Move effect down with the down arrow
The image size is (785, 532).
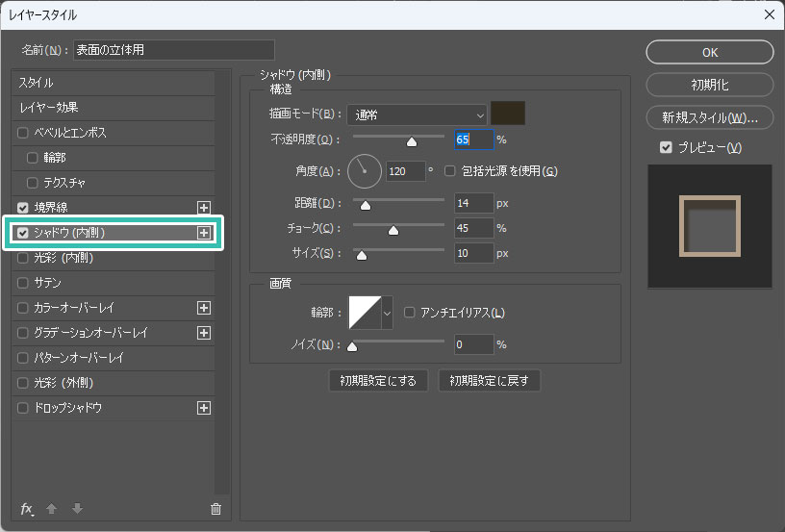[x=77, y=509]
